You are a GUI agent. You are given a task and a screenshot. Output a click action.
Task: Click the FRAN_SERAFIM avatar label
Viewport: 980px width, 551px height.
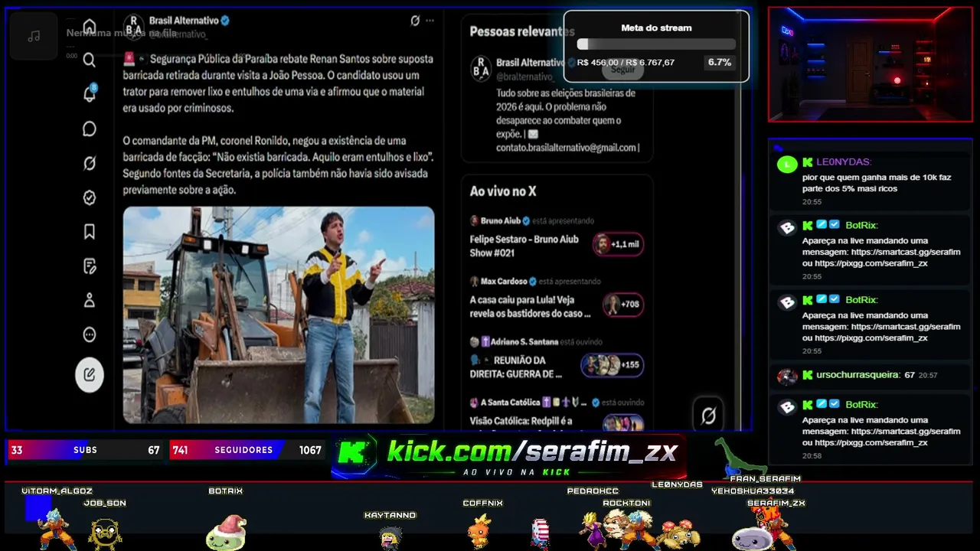pos(765,478)
